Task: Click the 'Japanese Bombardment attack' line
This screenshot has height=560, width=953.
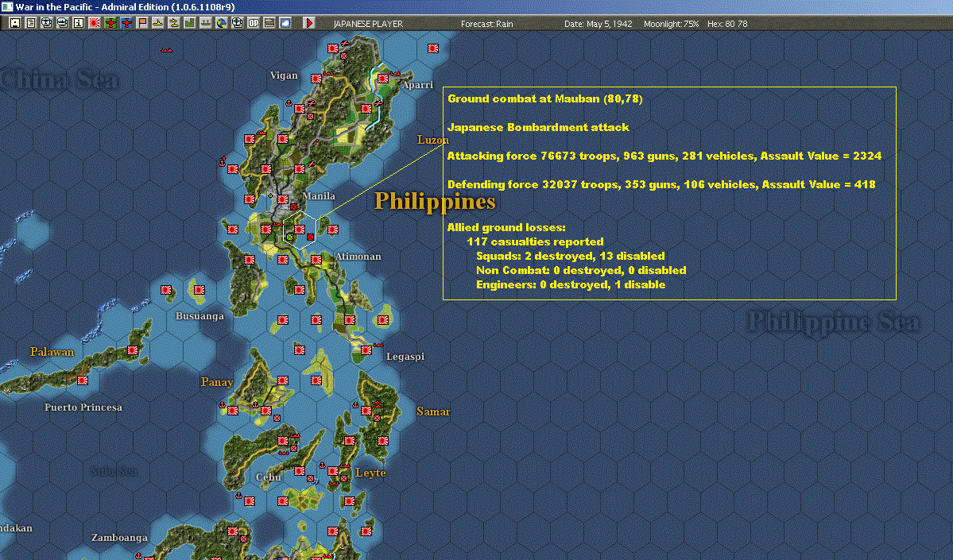Action: tap(538, 127)
